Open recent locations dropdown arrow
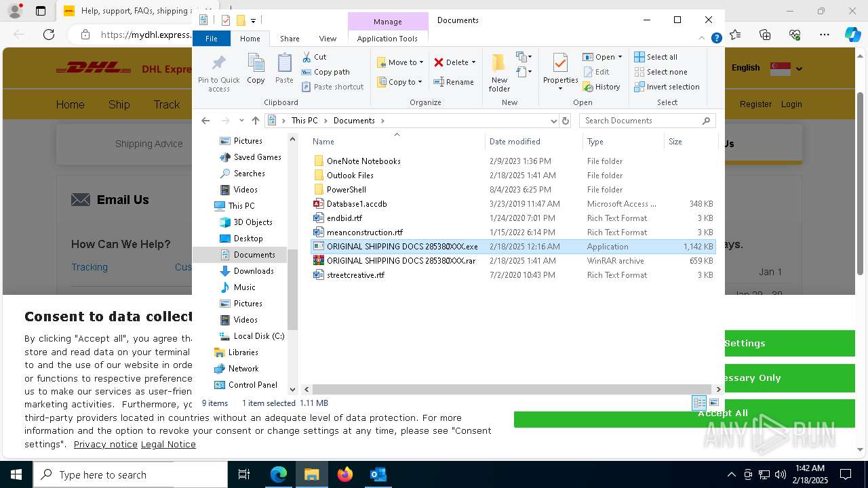This screenshot has height=488, width=868. (241, 121)
